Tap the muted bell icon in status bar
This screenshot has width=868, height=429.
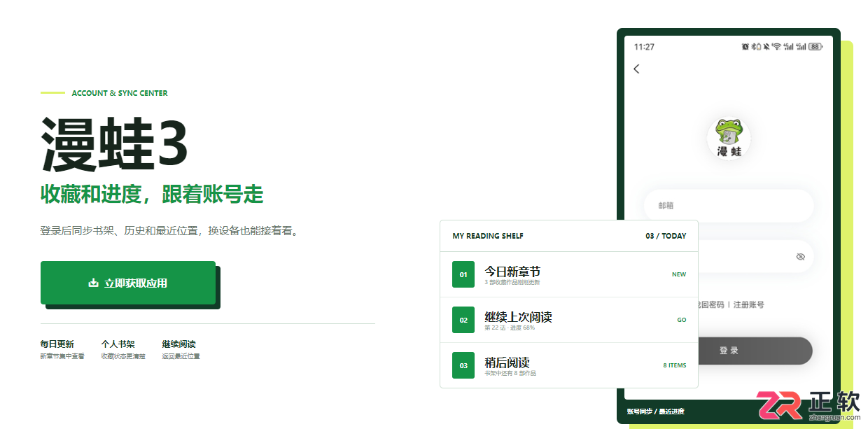tap(766, 47)
